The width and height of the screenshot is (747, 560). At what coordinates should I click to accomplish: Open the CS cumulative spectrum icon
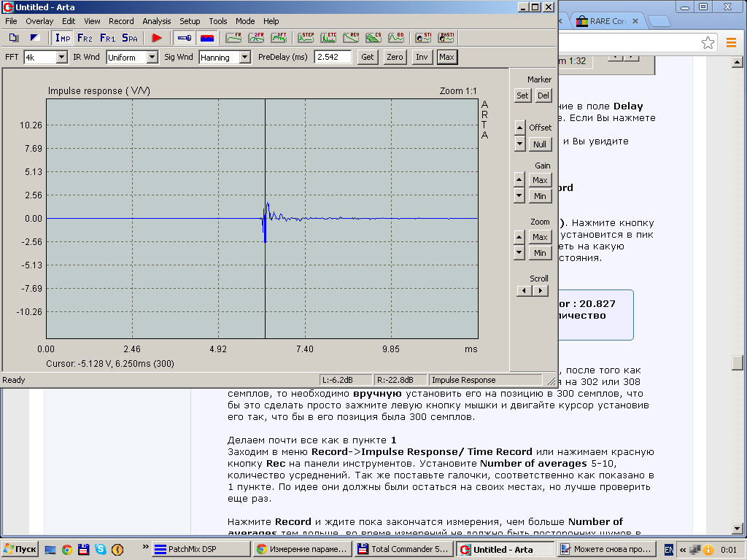coord(373,38)
